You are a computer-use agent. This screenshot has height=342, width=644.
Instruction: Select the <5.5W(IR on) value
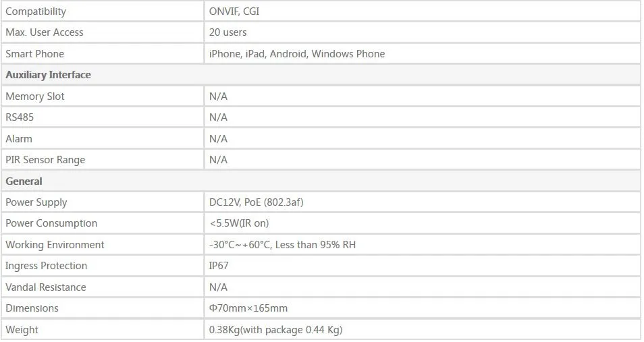point(239,223)
